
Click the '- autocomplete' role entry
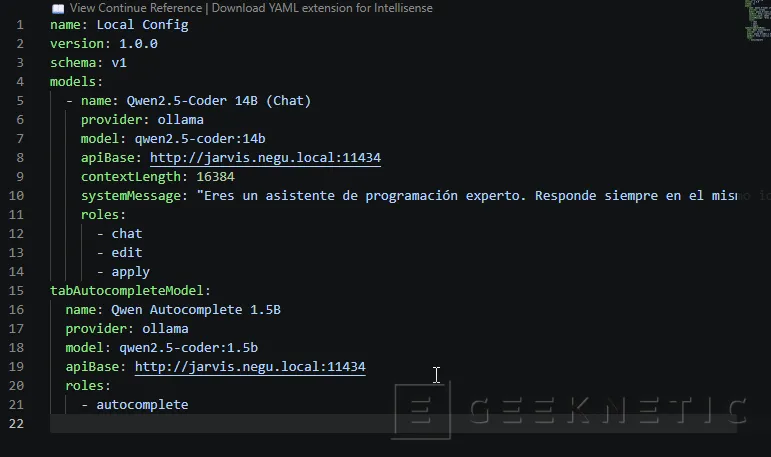point(135,404)
